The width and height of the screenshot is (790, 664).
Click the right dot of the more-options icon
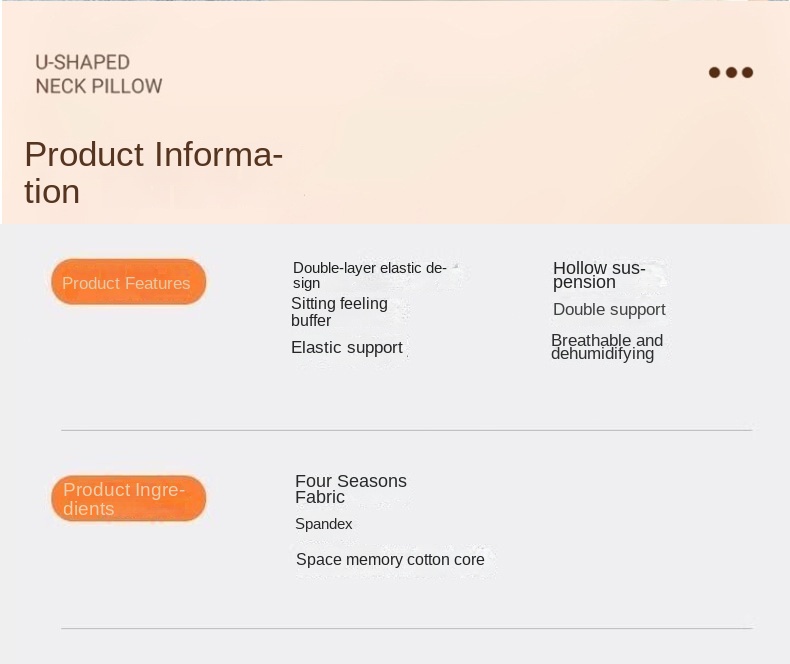click(747, 72)
